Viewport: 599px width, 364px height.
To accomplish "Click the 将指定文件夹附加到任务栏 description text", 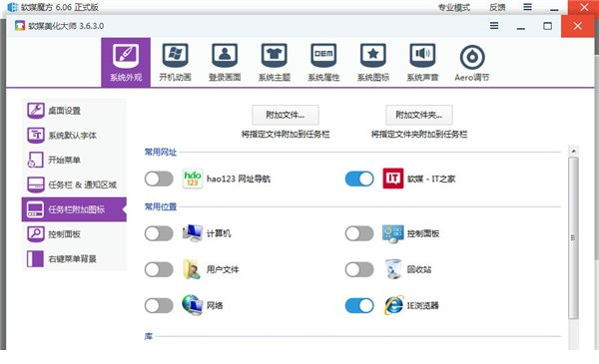I will pyautogui.click(x=419, y=135).
